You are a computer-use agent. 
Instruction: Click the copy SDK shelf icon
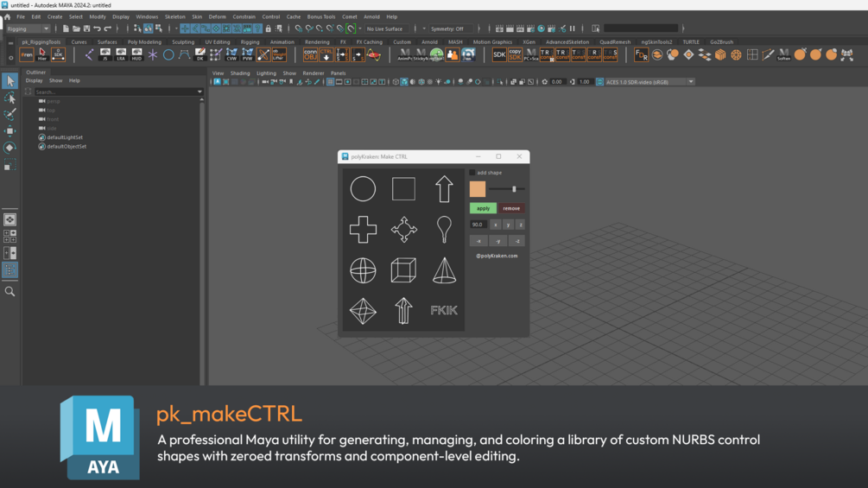[515, 54]
